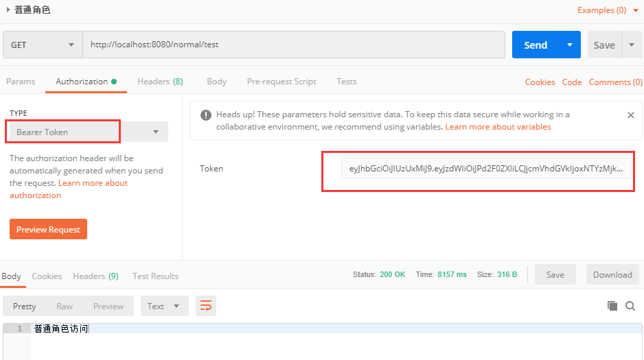Select the Raw response view

pyautogui.click(x=65, y=306)
